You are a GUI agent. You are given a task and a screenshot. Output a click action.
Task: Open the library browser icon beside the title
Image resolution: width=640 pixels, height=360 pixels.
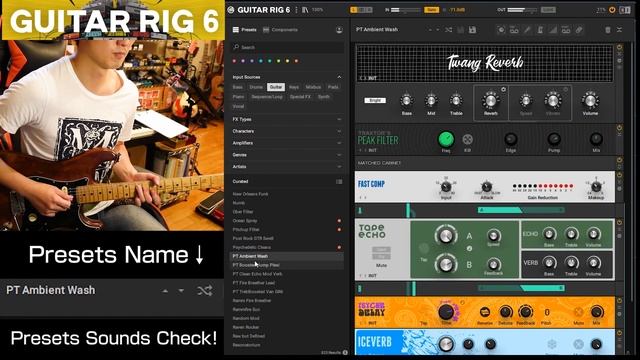tap(305, 9)
